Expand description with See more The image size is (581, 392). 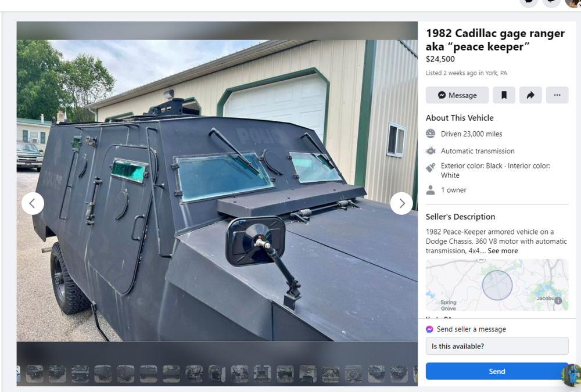pos(503,251)
